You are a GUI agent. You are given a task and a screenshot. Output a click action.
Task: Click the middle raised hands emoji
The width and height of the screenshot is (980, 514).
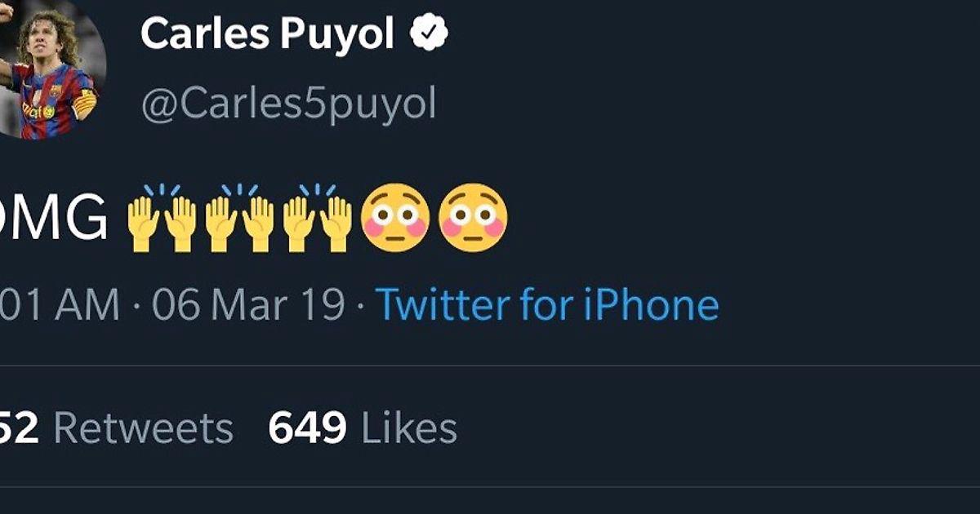point(239,218)
